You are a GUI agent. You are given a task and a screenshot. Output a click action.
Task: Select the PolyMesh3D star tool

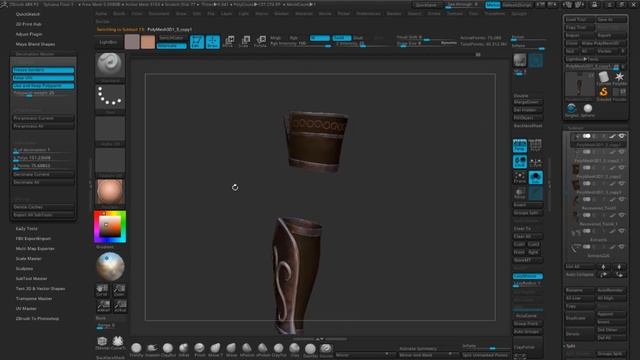point(619,77)
